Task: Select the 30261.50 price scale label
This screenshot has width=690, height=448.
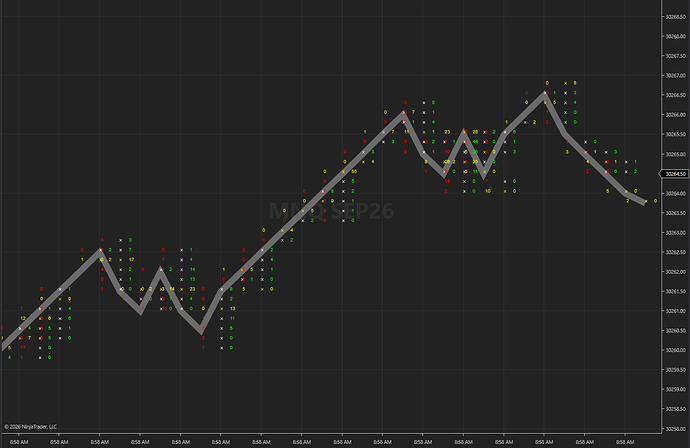Action: [x=675, y=291]
